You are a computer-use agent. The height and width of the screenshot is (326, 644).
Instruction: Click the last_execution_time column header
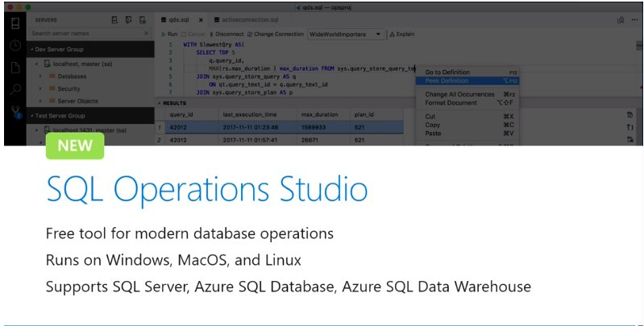point(257,115)
